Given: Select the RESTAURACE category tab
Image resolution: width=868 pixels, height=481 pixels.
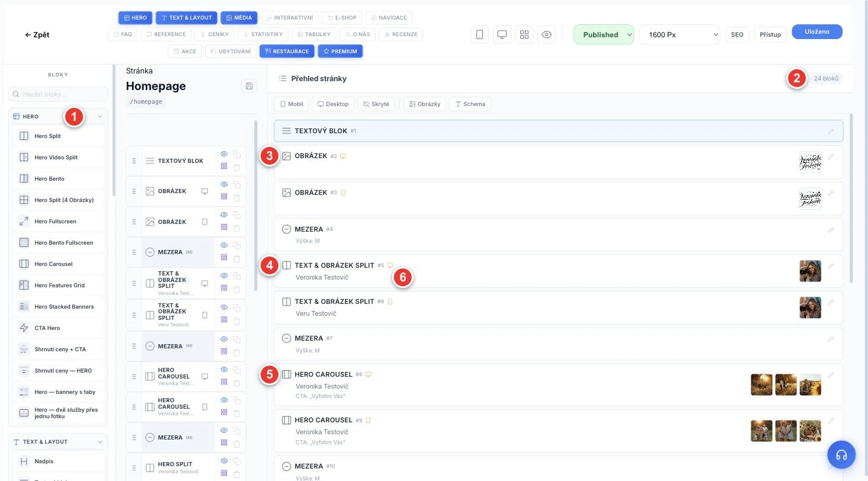Looking at the screenshot, I should tap(287, 52).
